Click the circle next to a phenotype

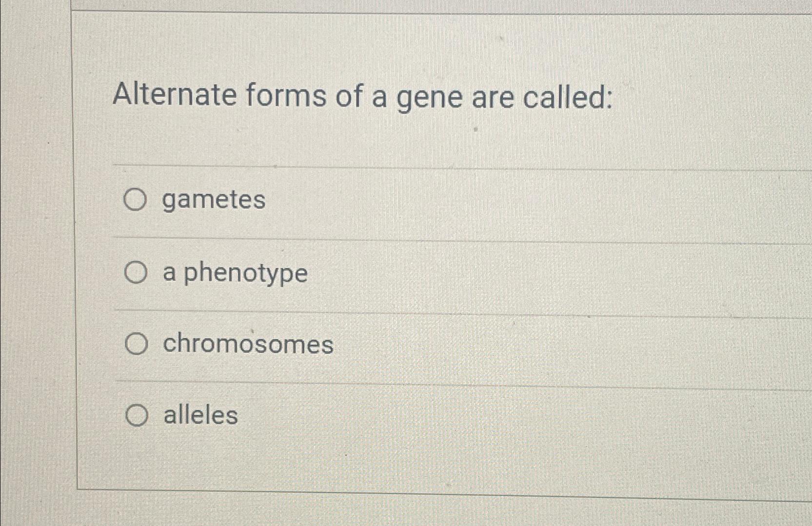136,273
